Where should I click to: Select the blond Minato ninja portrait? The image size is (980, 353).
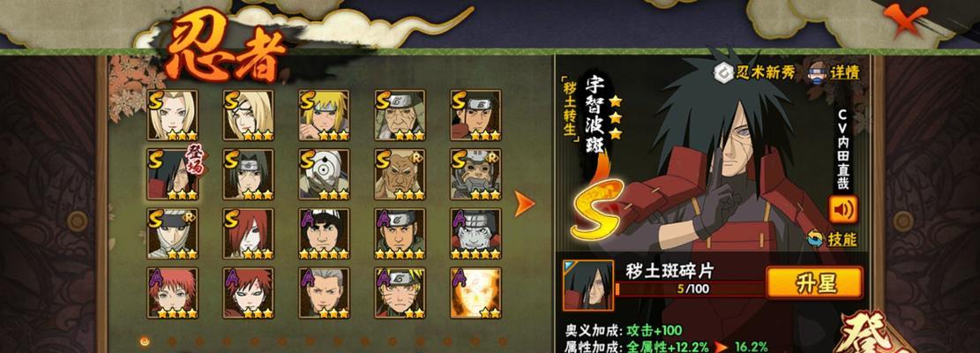(x=324, y=115)
